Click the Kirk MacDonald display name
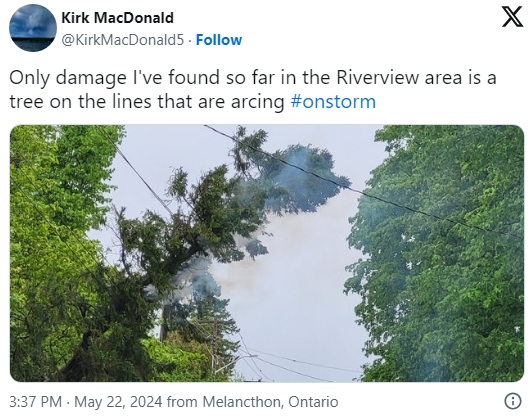531x417 pixels. (x=118, y=18)
